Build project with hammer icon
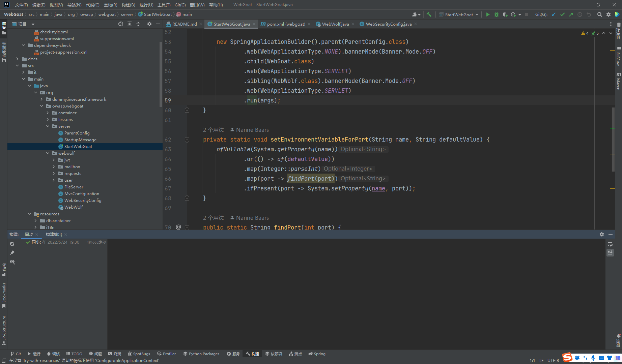622x364 pixels. 429,14
